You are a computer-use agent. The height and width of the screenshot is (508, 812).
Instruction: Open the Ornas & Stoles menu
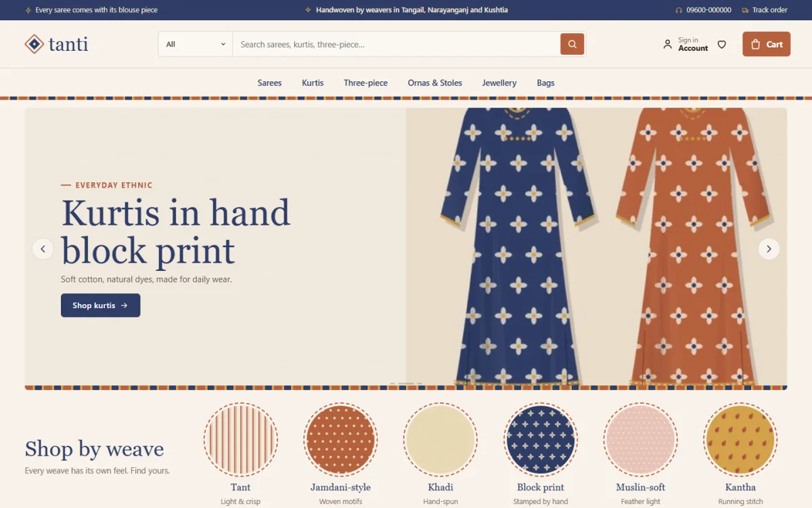click(435, 83)
